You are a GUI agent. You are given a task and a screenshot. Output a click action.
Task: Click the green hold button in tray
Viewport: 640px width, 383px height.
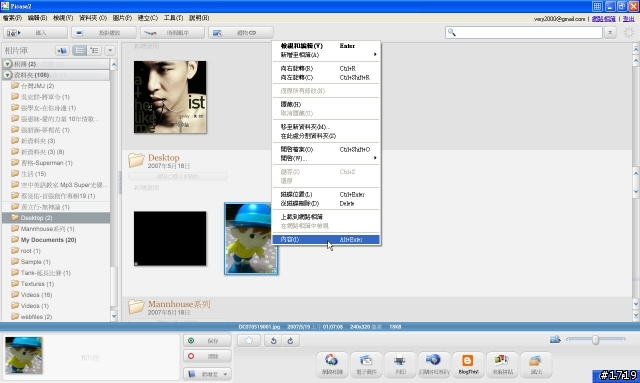coord(207,341)
